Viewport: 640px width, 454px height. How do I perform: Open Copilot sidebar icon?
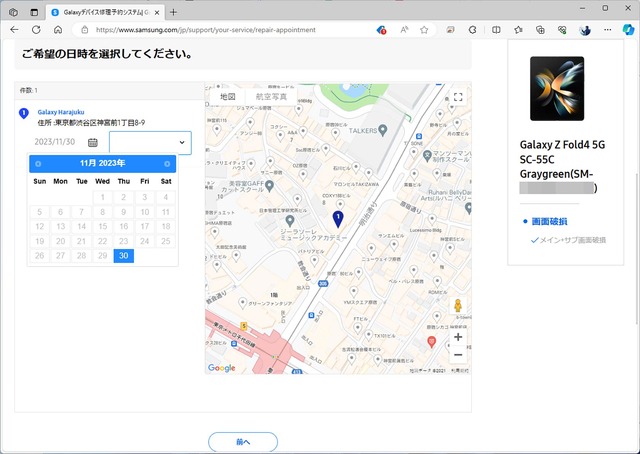click(x=628, y=29)
